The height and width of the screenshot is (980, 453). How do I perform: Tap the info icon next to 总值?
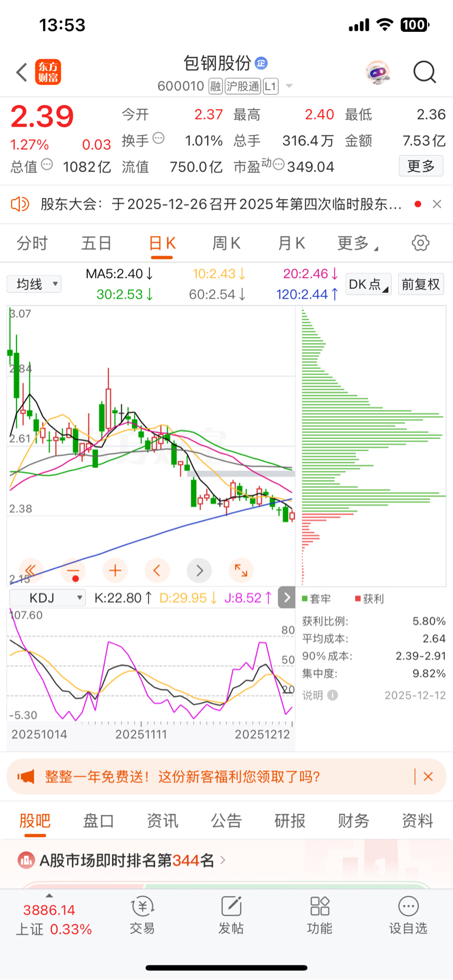point(47,164)
